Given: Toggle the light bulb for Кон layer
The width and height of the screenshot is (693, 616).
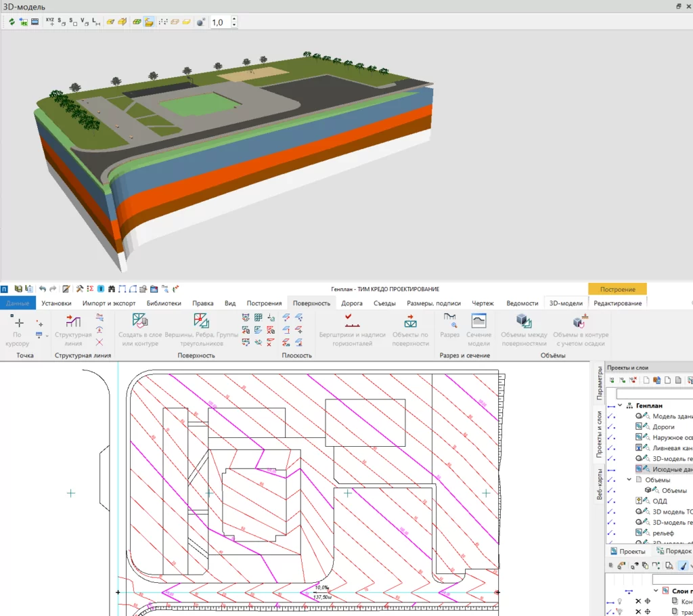Looking at the screenshot, I should click(x=620, y=601).
